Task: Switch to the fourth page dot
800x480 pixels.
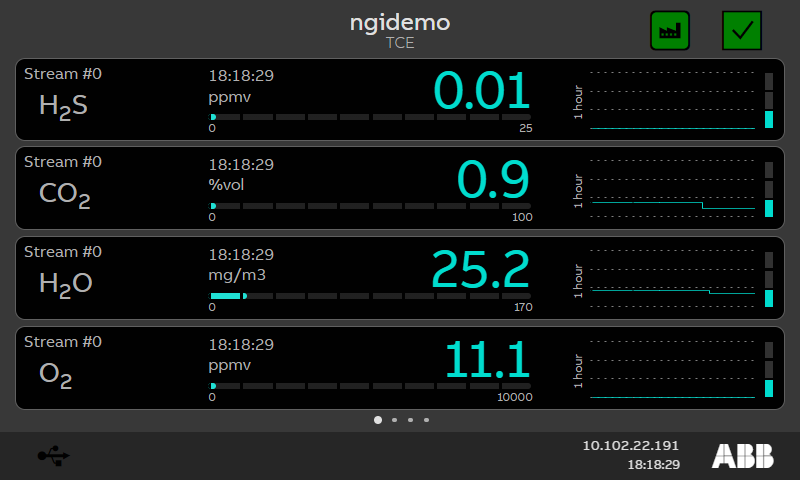Action: (x=427, y=420)
